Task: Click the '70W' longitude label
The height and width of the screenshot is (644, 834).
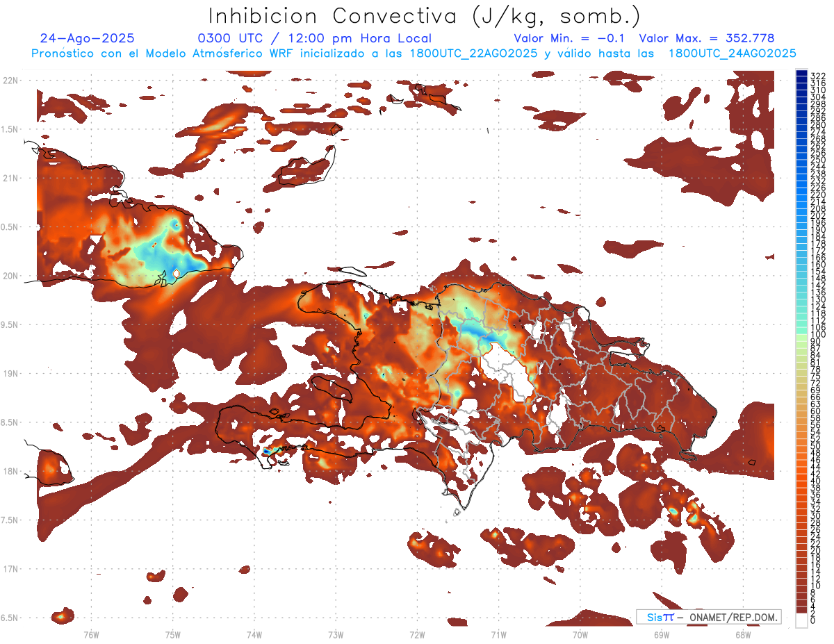Action: pyautogui.click(x=580, y=634)
